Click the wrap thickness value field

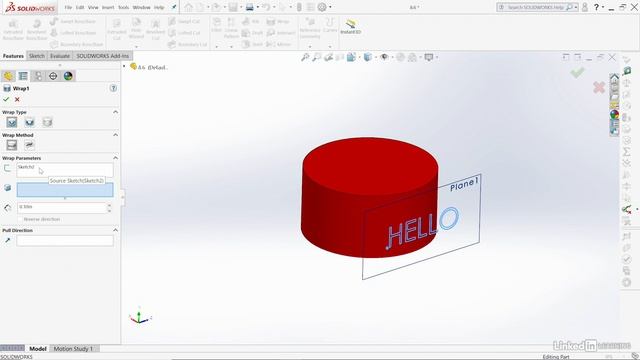pyautogui.click(x=62, y=207)
